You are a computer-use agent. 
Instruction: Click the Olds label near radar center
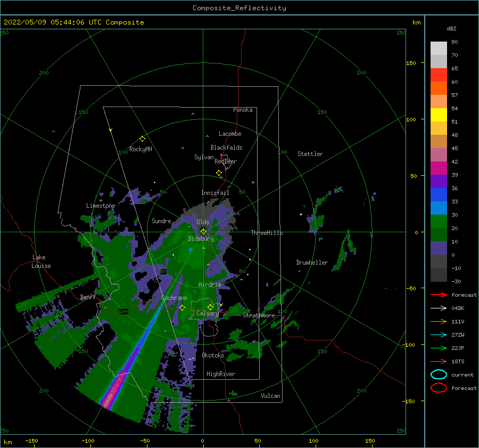[x=203, y=222]
